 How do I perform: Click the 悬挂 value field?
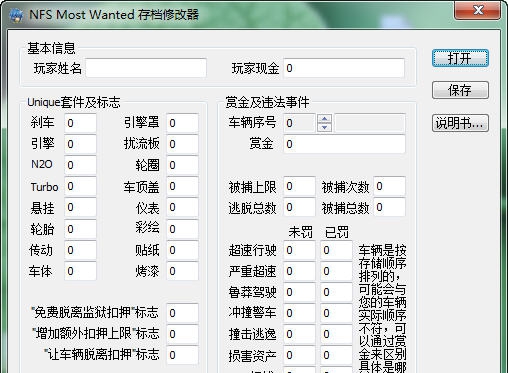80,207
